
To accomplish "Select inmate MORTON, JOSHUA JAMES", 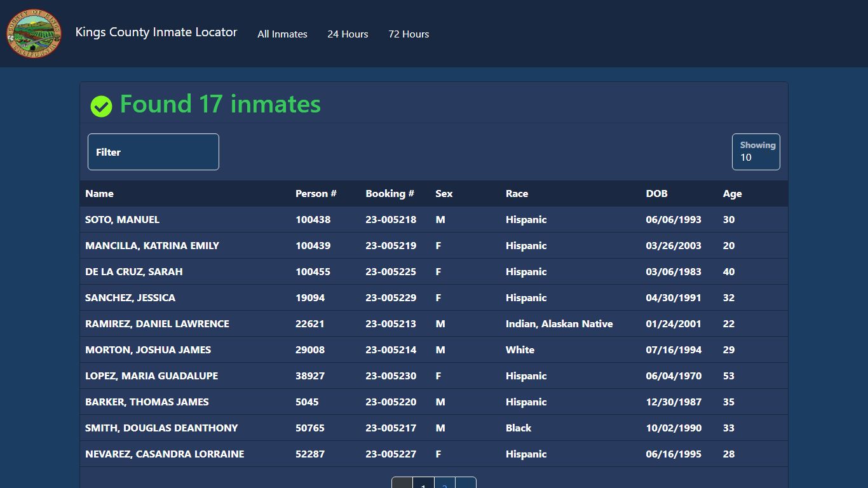I will click(x=148, y=350).
